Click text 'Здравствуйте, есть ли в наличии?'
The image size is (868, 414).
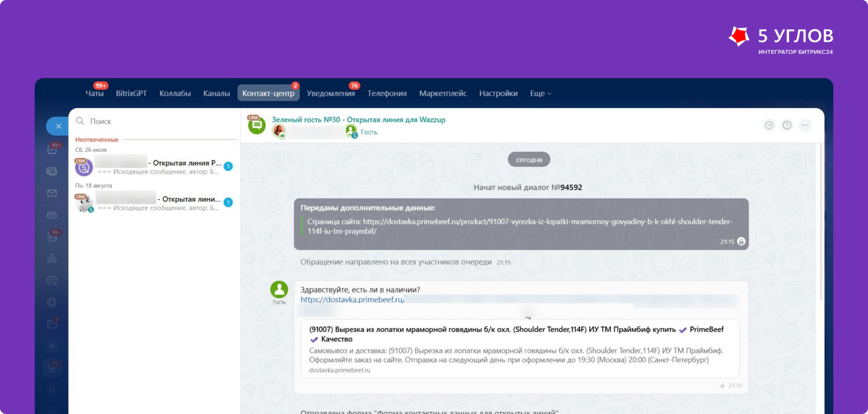click(x=360, y=290)
